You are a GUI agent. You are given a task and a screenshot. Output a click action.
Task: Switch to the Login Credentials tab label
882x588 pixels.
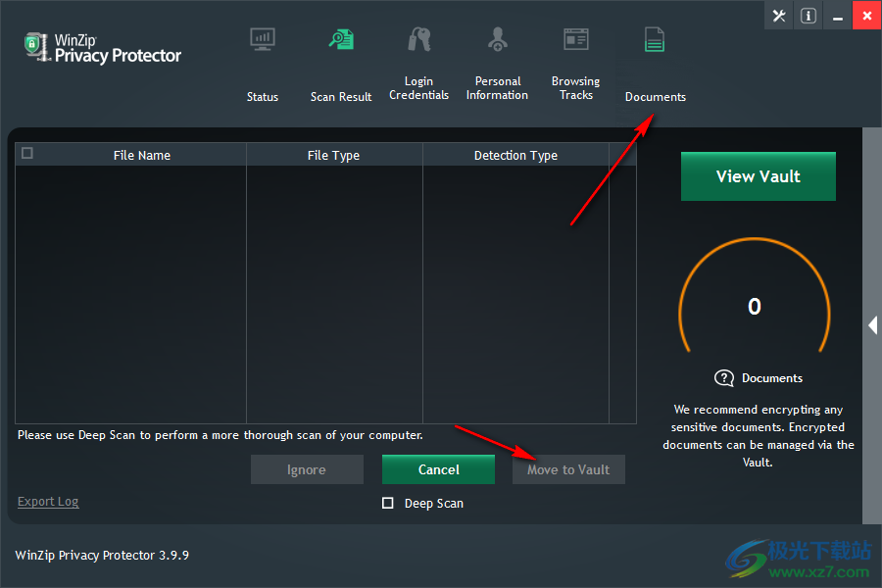click(x=419, y=88)
